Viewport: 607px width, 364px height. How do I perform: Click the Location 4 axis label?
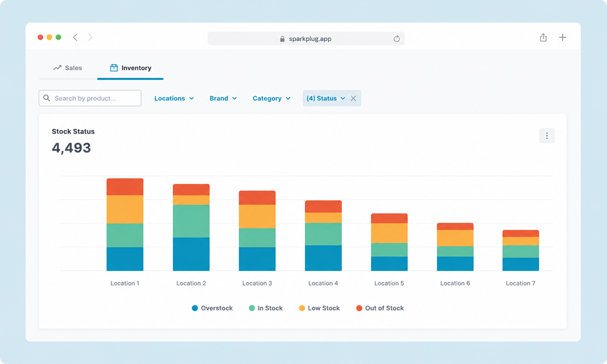[x=323, y=283]
